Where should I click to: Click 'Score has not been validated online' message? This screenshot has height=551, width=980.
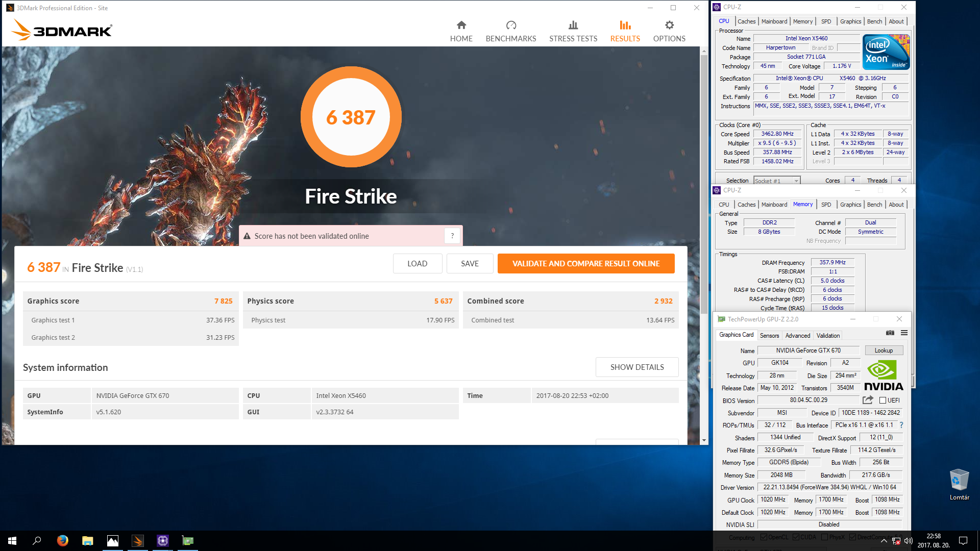pos(311,236)
